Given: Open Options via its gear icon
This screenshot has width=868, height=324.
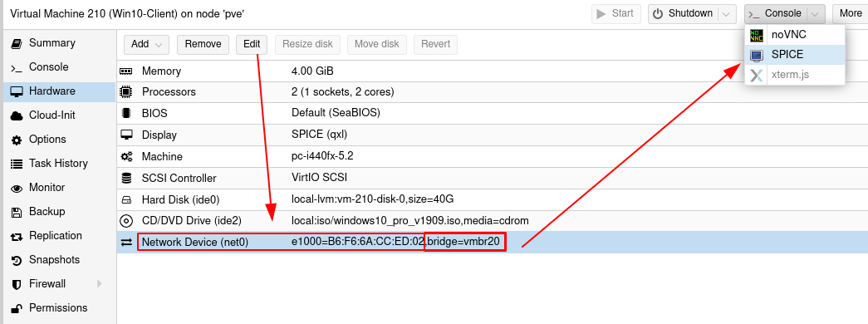Looking at the screenshot, I should coord(17,140).
